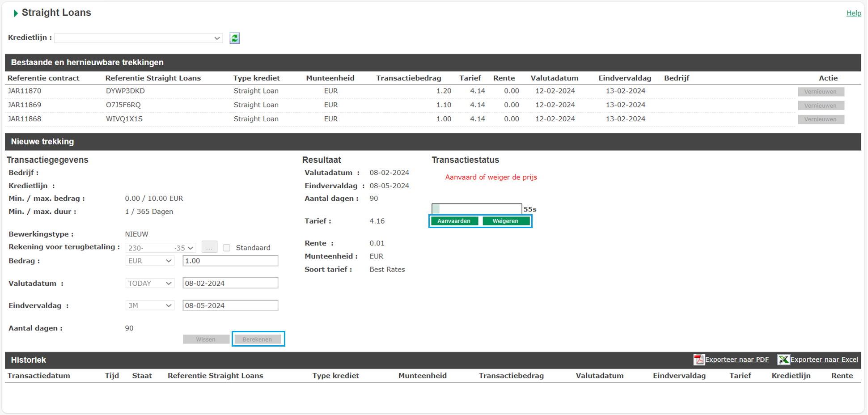Click the Excel export icon
868x415 pixels.
(783, 360)
